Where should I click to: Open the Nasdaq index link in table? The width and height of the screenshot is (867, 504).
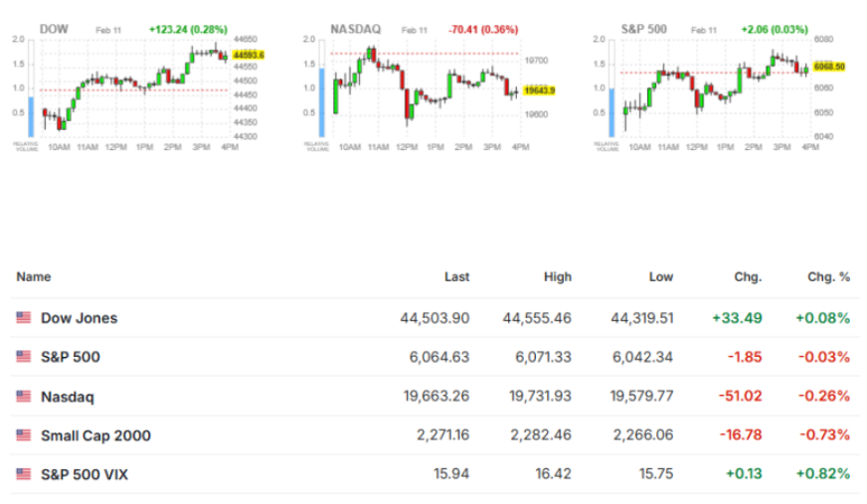(x=68, y=397)
